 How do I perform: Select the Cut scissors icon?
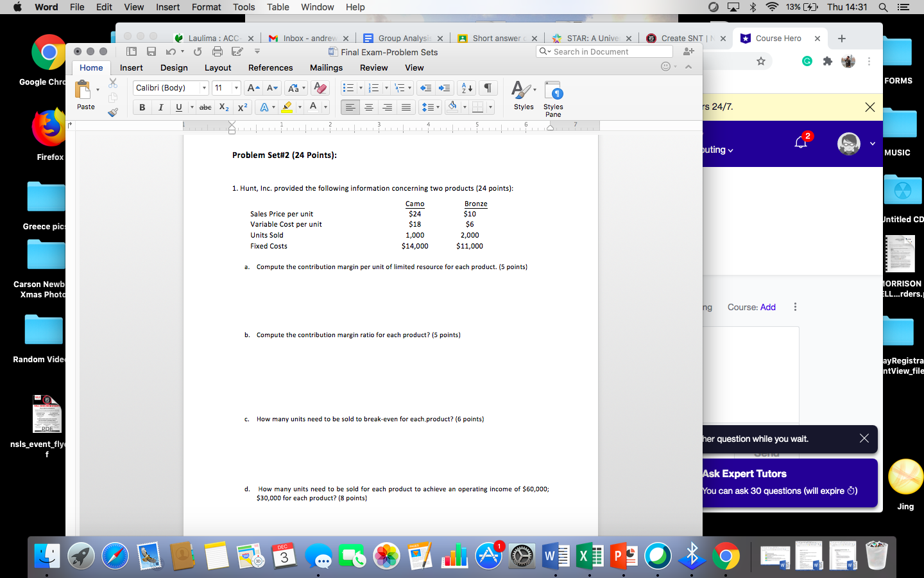coord(113,83)
